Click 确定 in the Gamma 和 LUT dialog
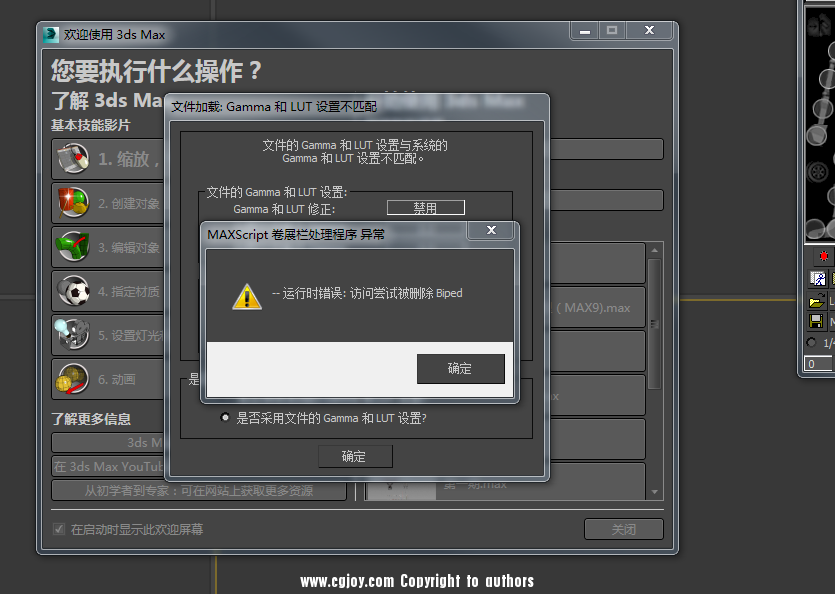The height and width of the screenshot is (594, 835). 355,457
